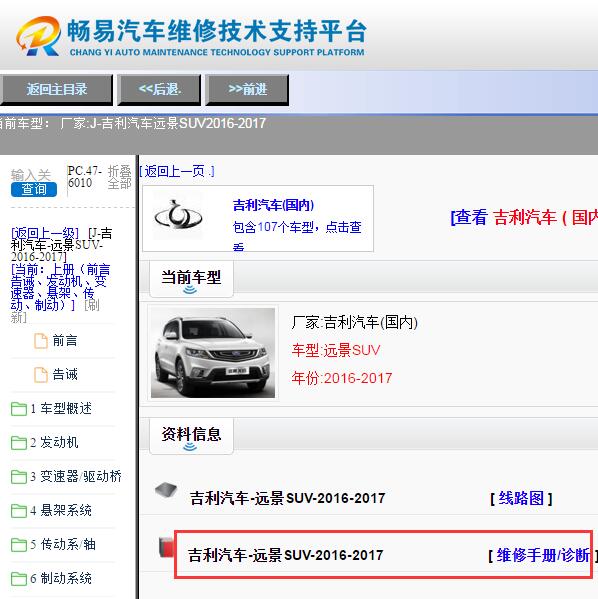
Task: Open the 线路图 wiring diagram link
Action: (521, 498)
